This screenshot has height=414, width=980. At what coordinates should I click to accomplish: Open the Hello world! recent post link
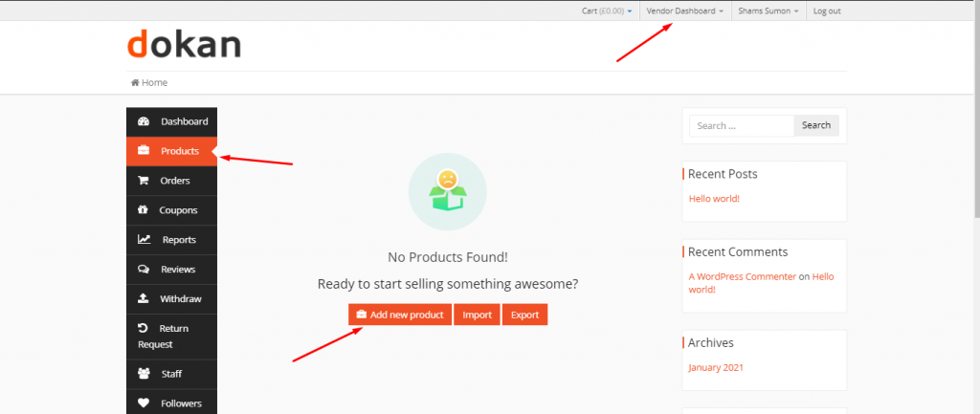coord(714,199)
